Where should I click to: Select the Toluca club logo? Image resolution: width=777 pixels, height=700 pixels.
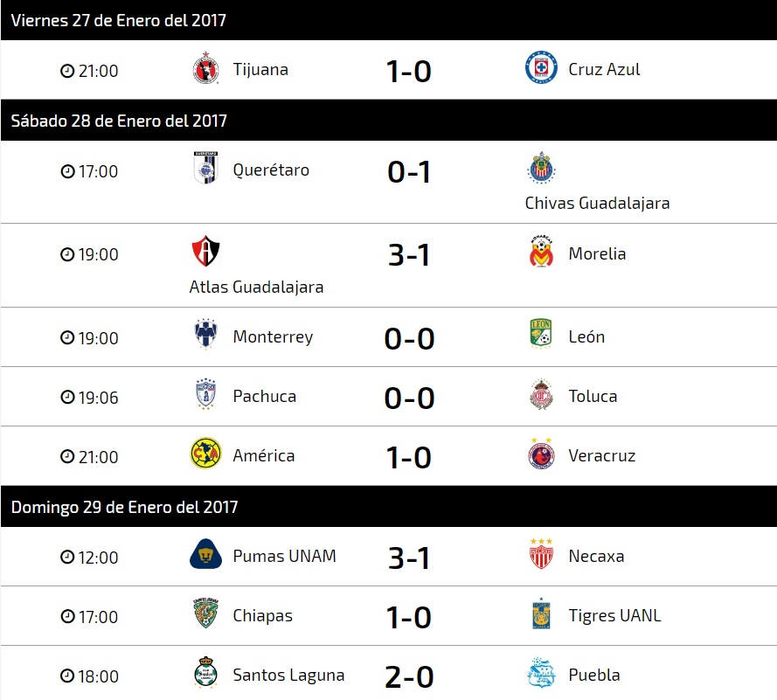click(x=541, y=394)
